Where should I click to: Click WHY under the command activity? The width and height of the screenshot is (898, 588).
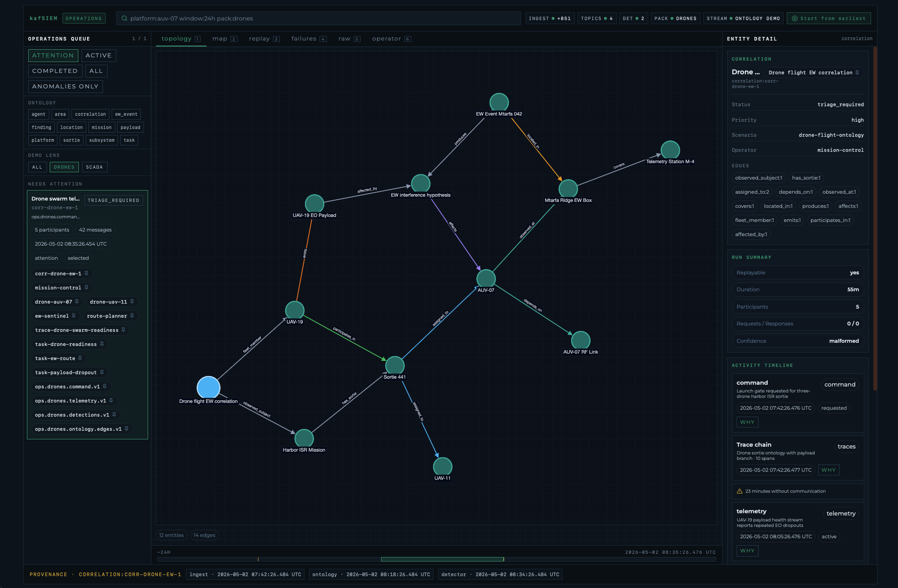point(747,422)
